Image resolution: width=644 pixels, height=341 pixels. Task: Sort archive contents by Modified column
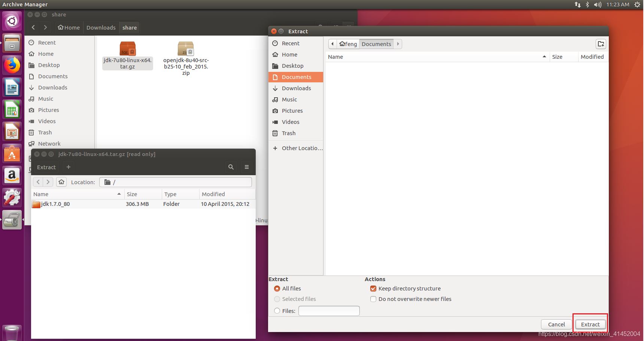pos(227,194)
